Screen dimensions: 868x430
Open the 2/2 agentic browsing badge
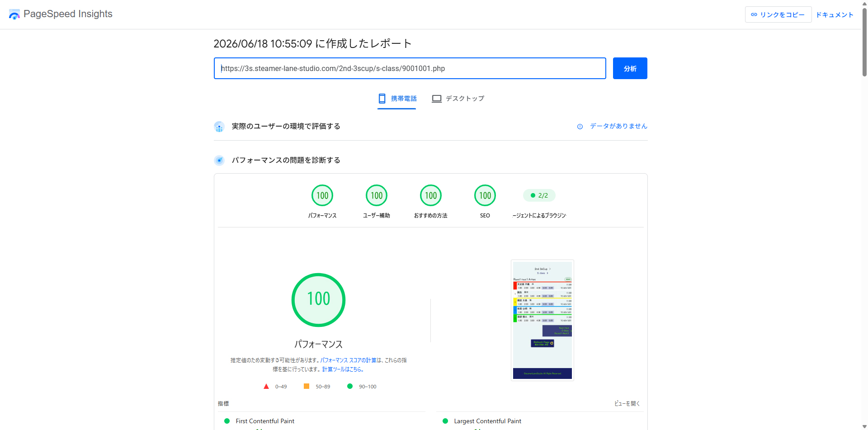tap(539, 195)
